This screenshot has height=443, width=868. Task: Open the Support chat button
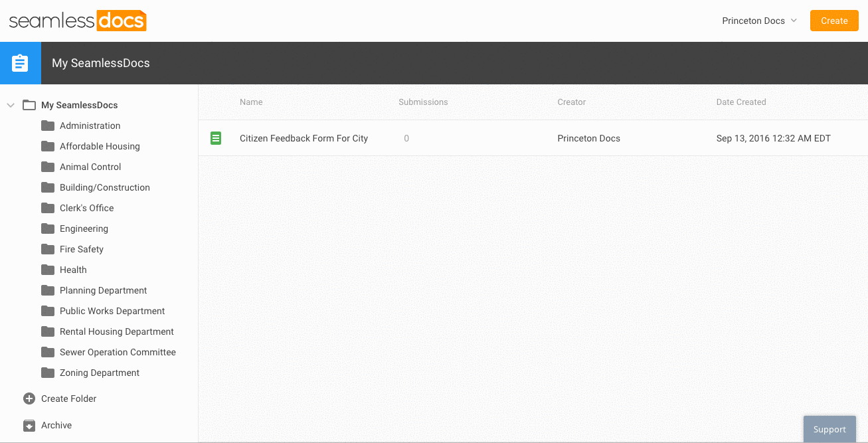click(829, 429)
